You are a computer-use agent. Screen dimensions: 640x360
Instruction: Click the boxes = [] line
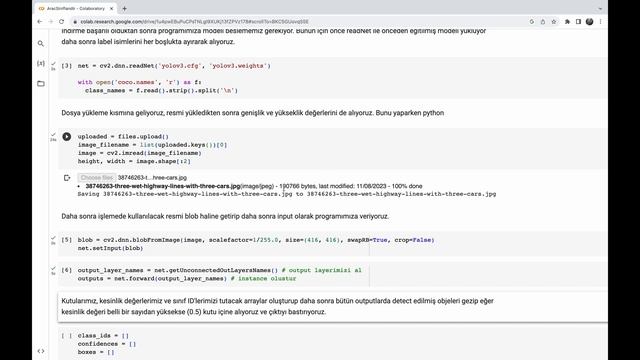(x=96, y=352)
